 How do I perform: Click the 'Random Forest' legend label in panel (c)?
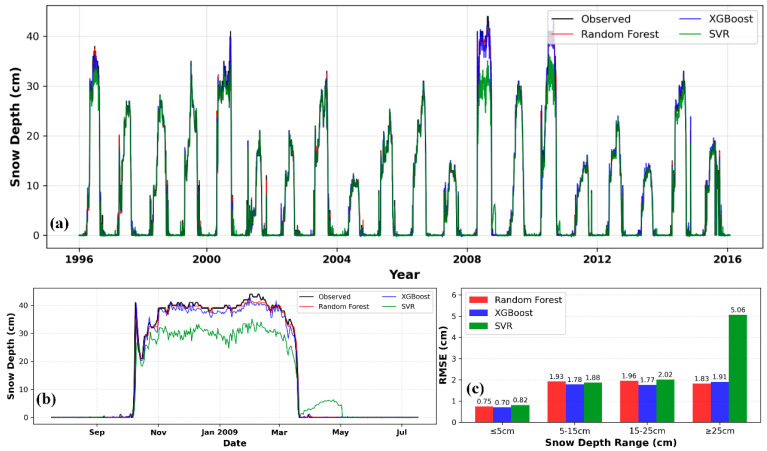click(x=528, y=300)
